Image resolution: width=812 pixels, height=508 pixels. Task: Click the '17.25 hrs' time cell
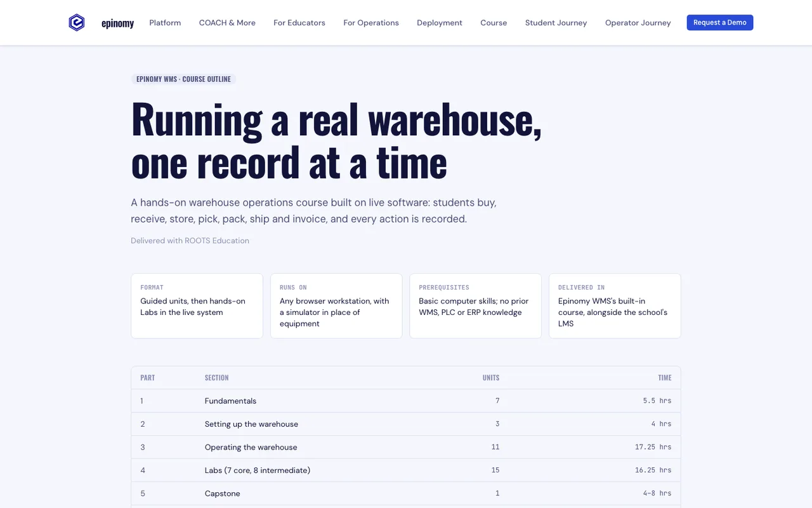click(x=653, y=447)
